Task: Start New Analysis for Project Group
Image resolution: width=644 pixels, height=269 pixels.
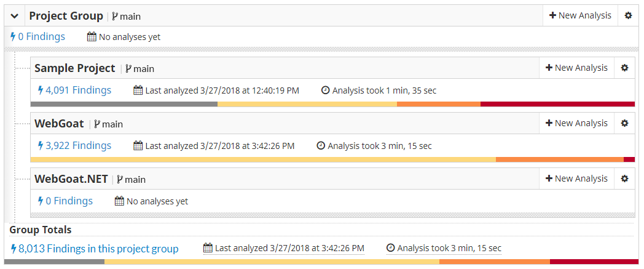Action: click(580, 15)
